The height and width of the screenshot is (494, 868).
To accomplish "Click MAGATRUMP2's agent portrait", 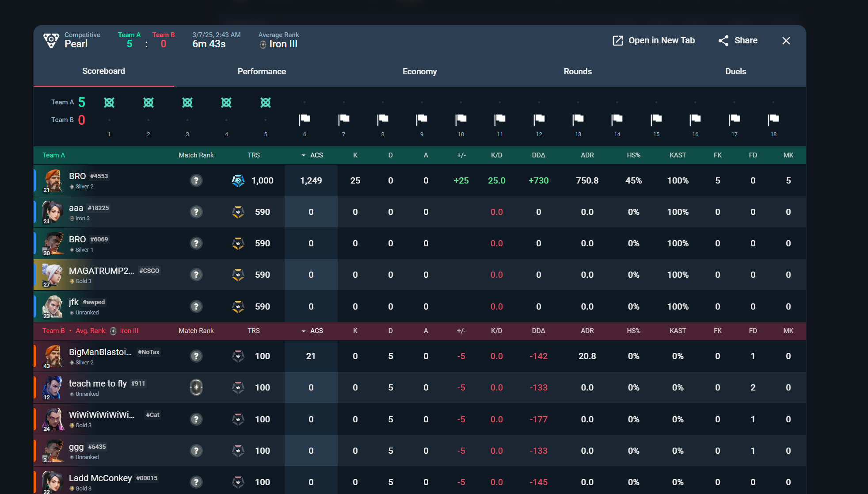I will (53, 275).
